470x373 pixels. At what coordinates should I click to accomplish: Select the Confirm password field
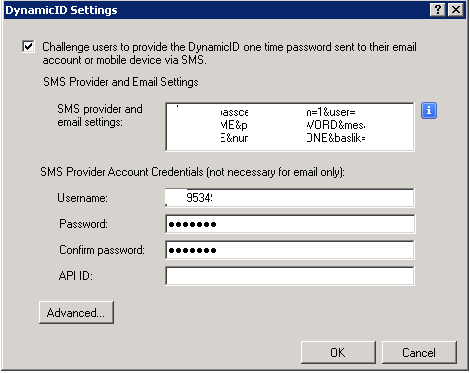coord(290,250)
